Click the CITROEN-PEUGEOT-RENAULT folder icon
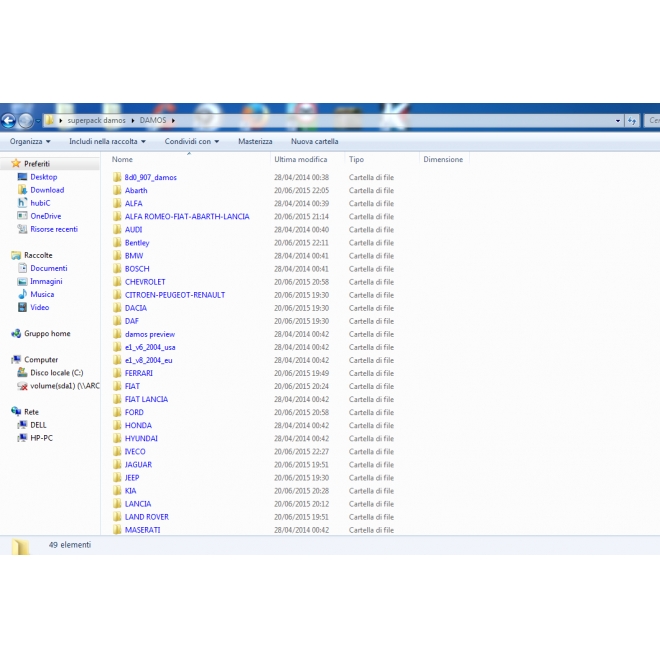The height and width of the screenshot is (660, 660). coord(117,295)
